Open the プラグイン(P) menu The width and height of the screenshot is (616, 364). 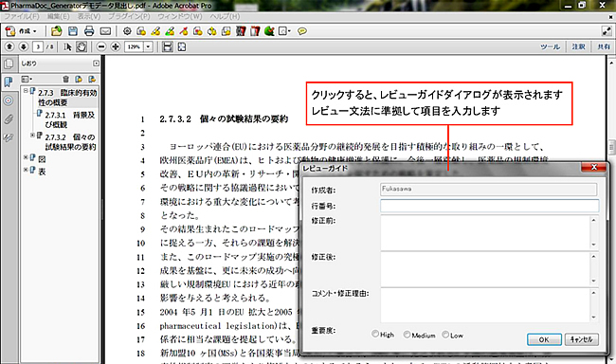pos(129,16)
